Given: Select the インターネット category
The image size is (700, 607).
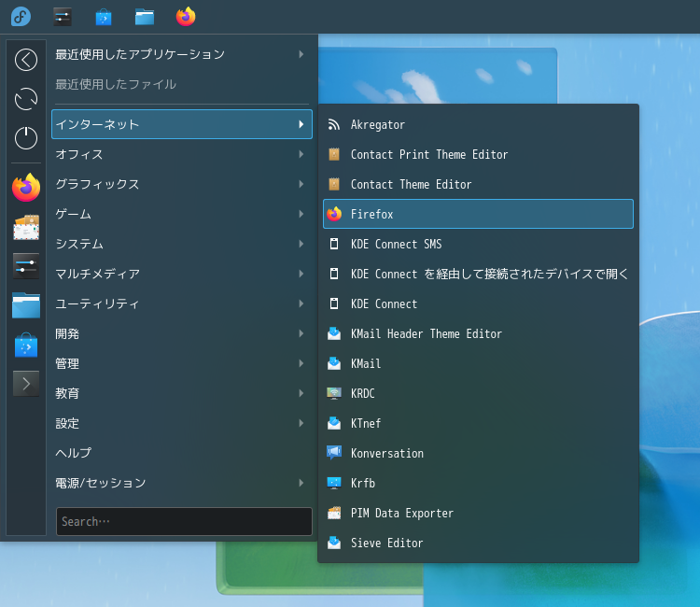Looking at the screenshot, I should click(182, 124).
